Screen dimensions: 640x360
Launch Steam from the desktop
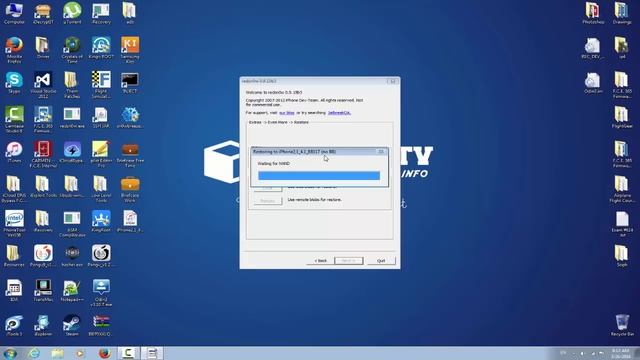pyautogui.click(x=72, y=325)
